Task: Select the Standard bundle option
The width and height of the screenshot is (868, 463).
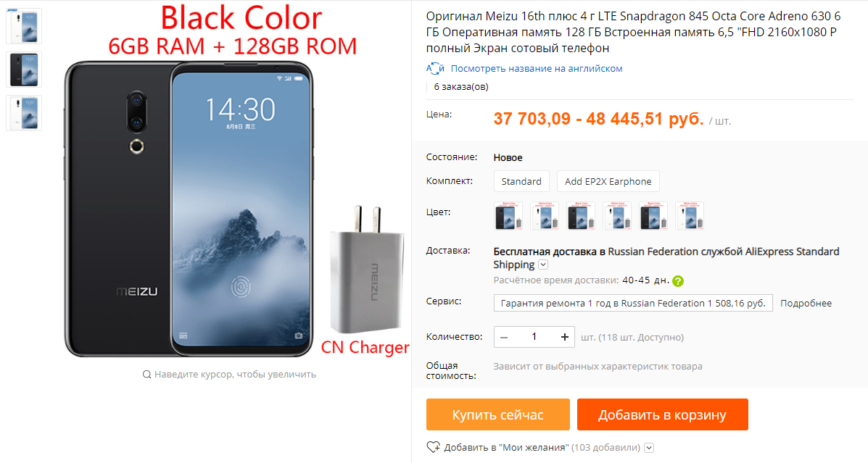Action: tap(521, 181)
